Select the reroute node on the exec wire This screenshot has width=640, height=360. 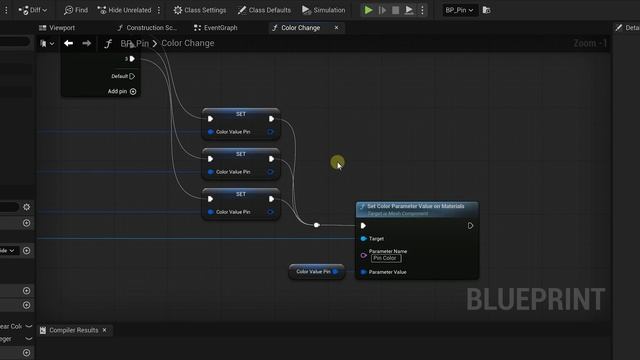(x=316, y=225)
